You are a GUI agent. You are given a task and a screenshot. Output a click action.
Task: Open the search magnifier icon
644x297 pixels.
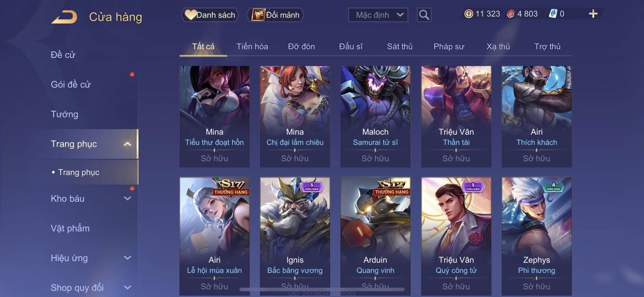(424, 15)
